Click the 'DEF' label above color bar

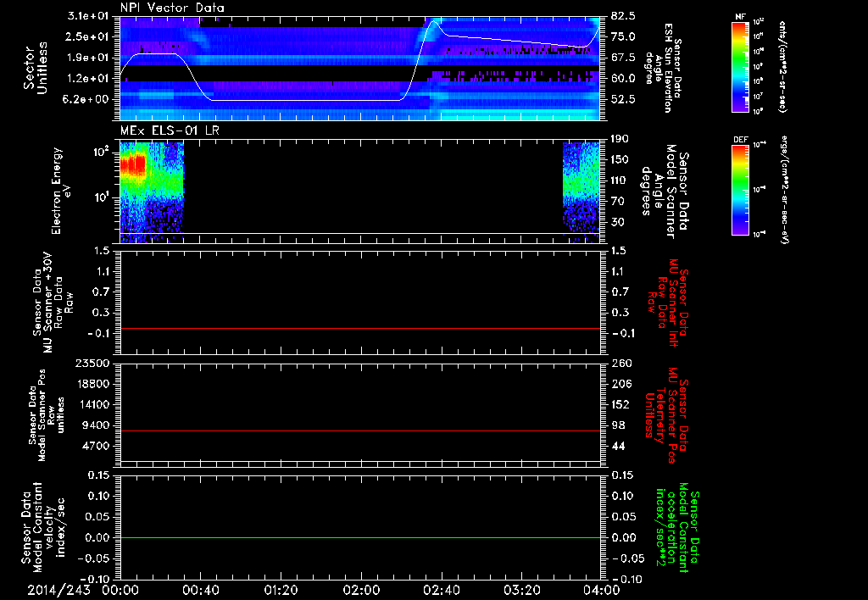coord(740,140)
